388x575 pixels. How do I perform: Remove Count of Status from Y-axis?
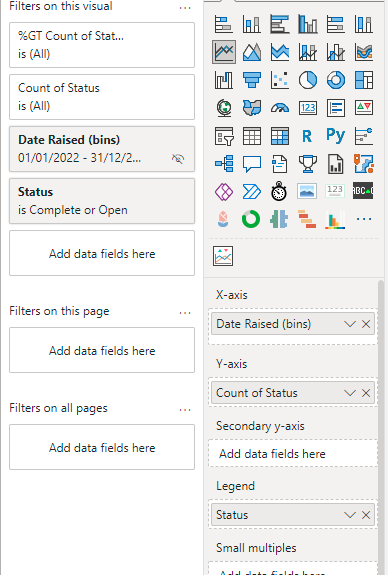(366, 393)
